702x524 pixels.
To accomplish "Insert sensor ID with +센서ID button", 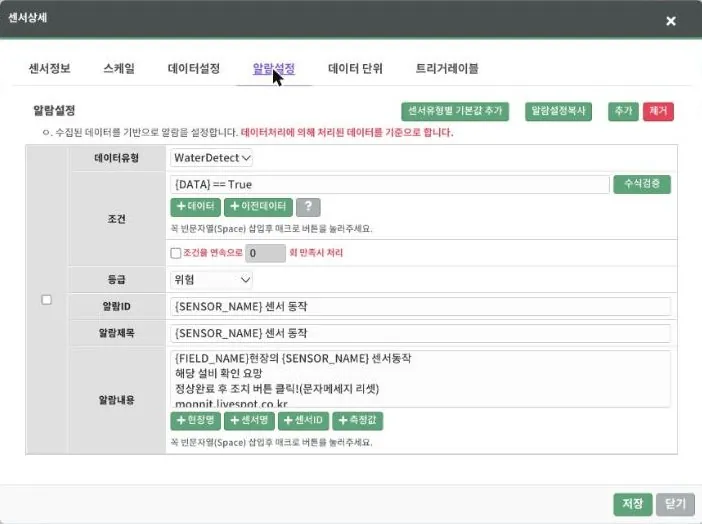I will [304, 421].
